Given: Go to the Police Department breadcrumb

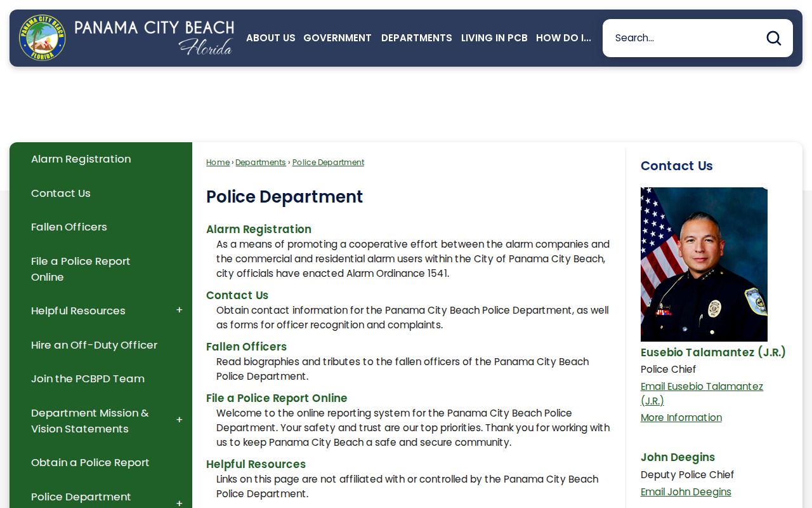Looking at the screenshot, I should point(328,163).
